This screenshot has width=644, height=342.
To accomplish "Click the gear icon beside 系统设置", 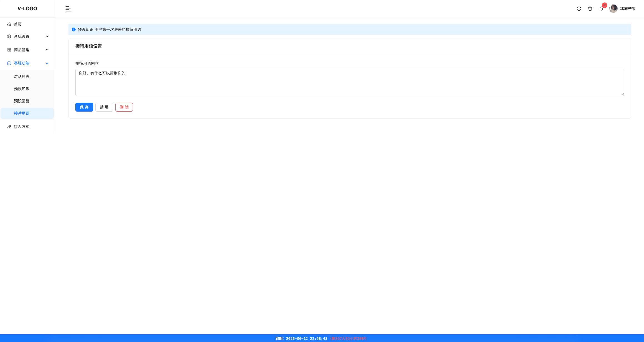I will point(9,36).
